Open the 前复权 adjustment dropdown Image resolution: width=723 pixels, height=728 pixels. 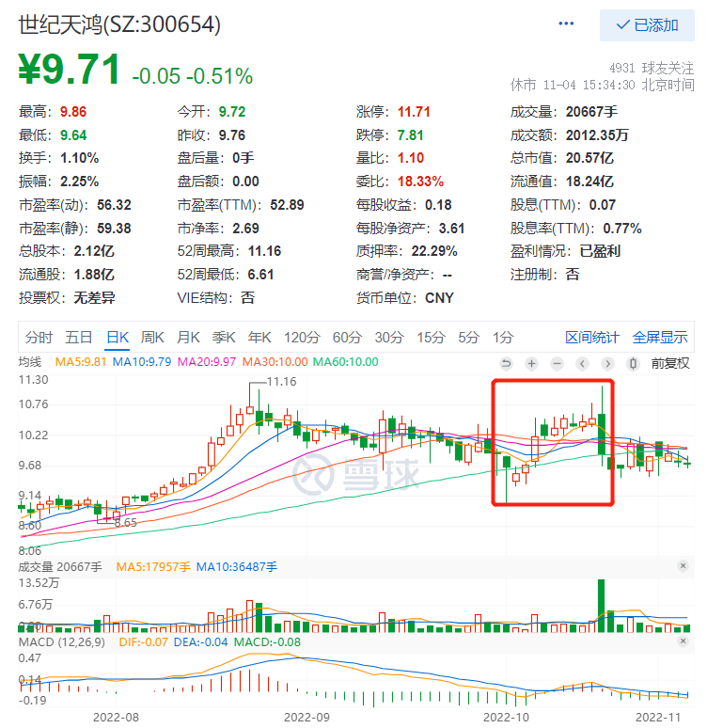pos(670,363)
